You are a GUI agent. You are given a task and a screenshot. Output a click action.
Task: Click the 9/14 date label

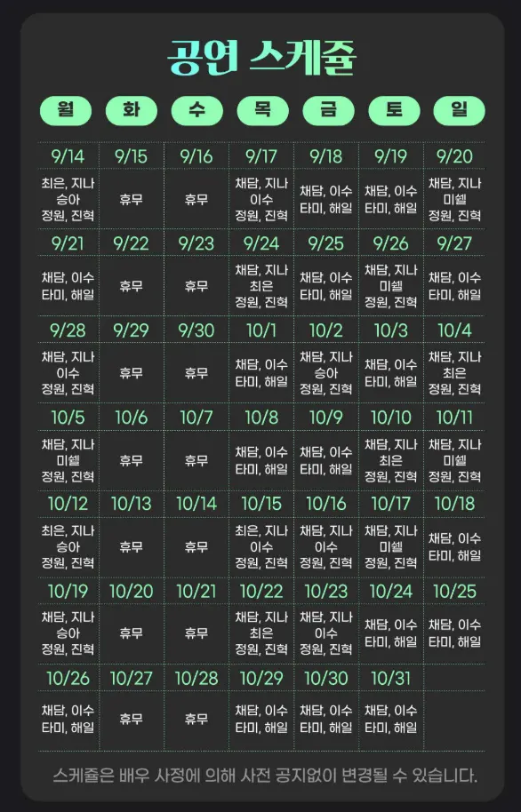[x=68, y=155]
